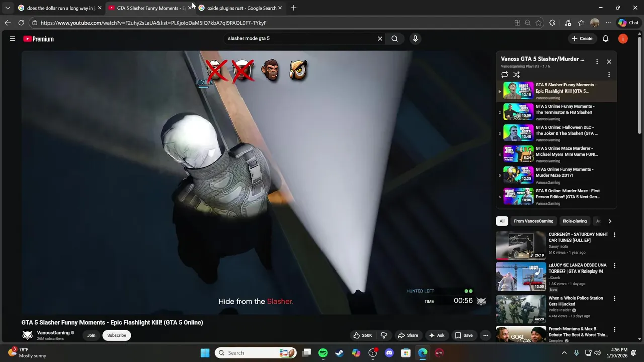The width and height of the screenshot is (644, 362).
Task: Open Spotify from the taskbar
Action: (323, 353)
